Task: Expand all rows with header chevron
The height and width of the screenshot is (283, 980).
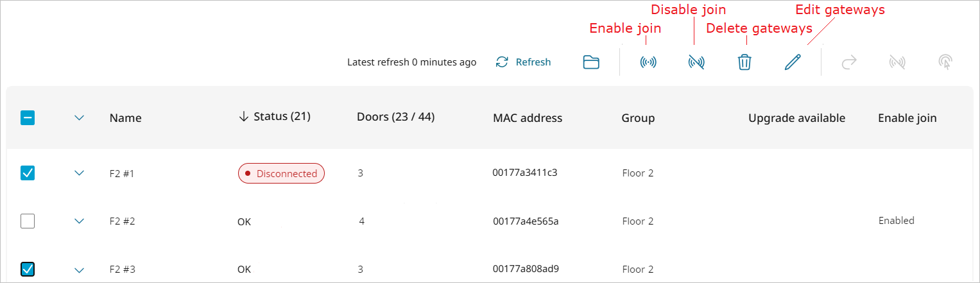Action: tap(80, 118)
